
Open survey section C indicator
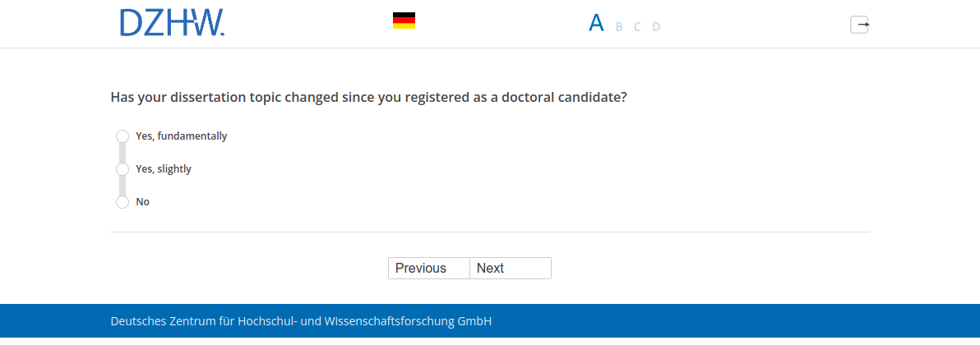pos(637,27)
